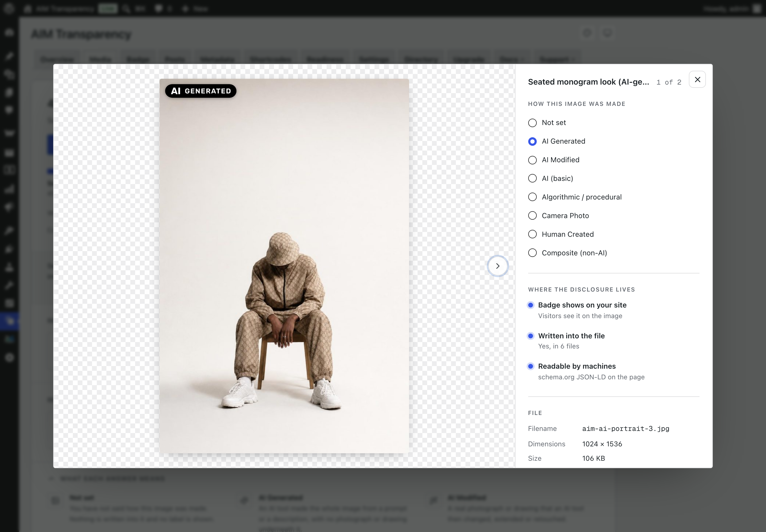The width and height of the screenshot is (766, 532).
Task: Click the title Seated monogram look (AI-ge...
Action: pyautogui.click(x=588, y=82)
